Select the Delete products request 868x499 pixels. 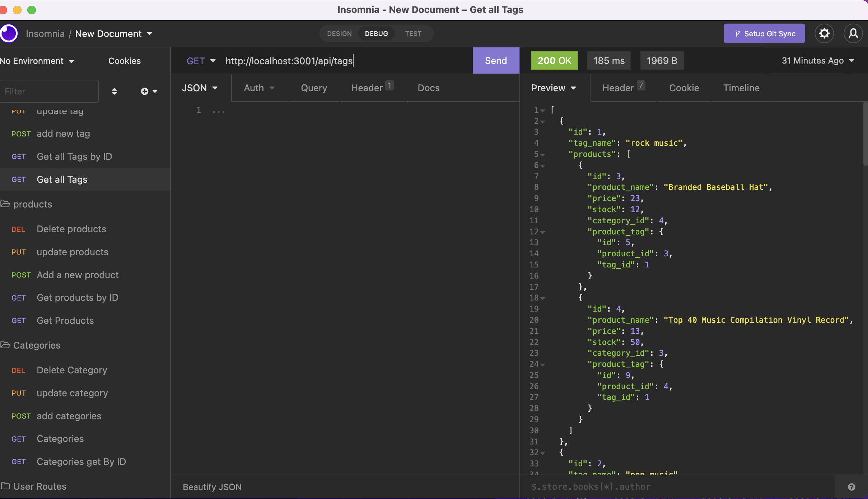85,229
